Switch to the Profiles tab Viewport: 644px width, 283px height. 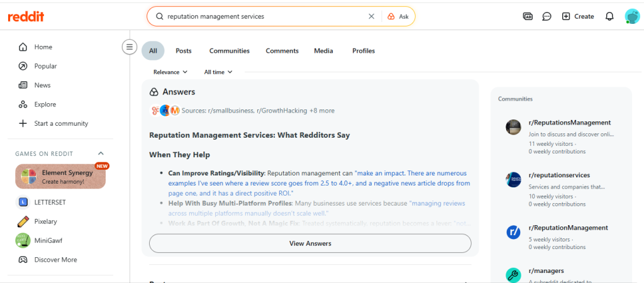pyautogui.click(x=364, y=51)
